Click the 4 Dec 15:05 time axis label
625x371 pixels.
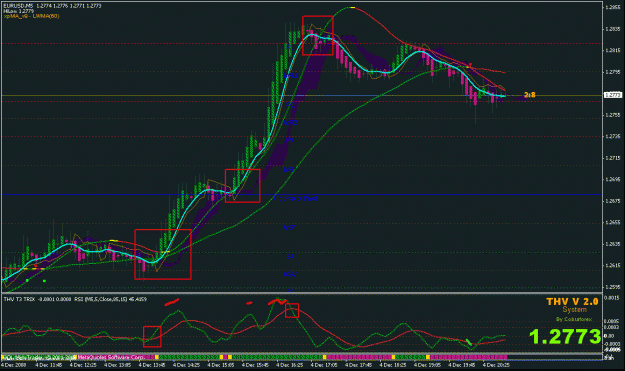point(221,365)
